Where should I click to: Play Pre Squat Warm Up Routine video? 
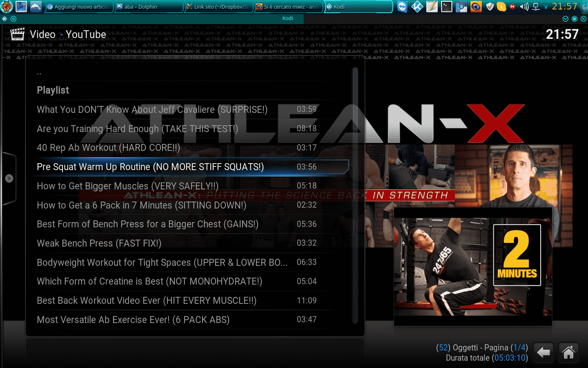click(x=190, y=167)
